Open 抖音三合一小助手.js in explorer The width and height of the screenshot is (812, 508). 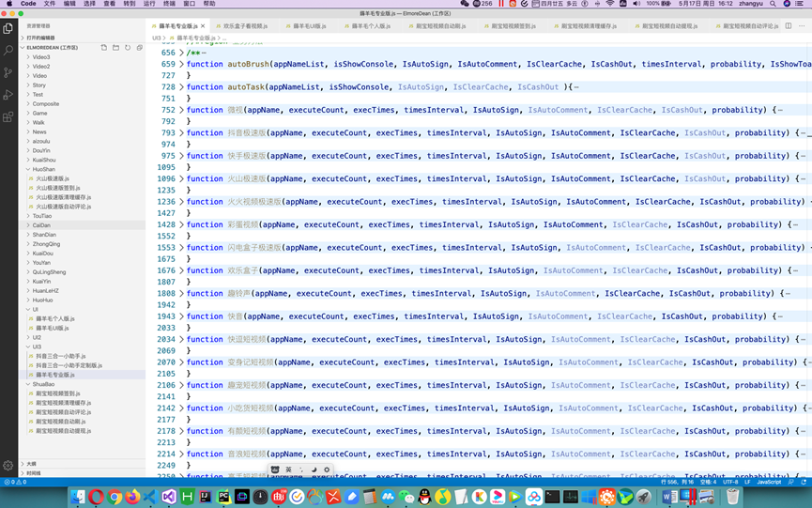[61, 356]
